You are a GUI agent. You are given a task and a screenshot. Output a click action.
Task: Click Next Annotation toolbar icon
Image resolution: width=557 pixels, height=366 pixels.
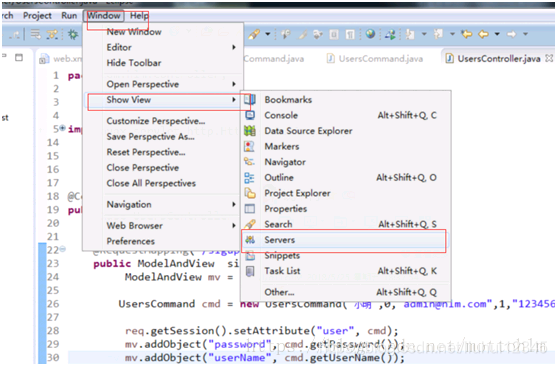410,34
